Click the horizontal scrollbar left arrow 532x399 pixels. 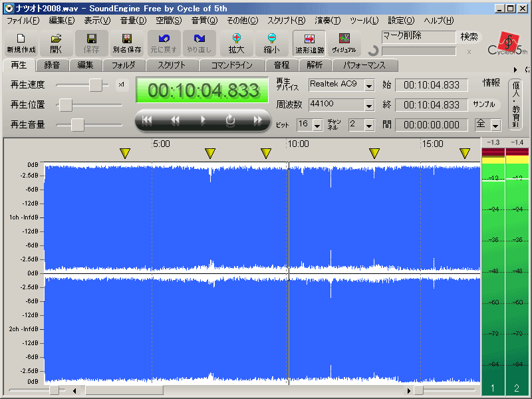pos(74,391)
